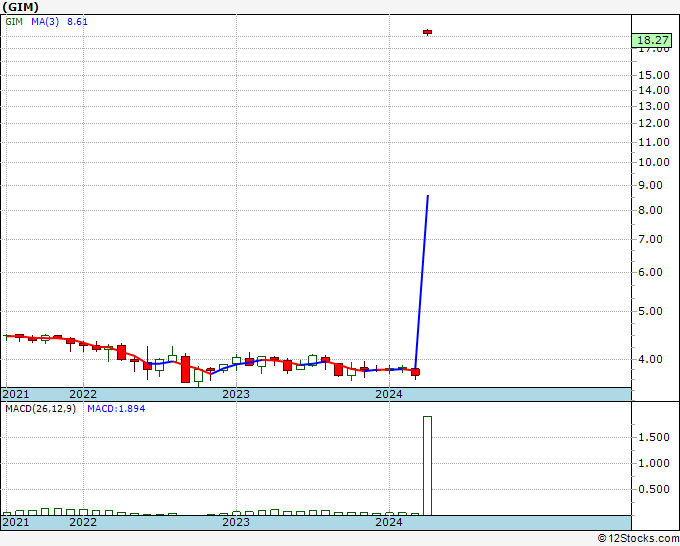Click the 5.00 price axis label
680x546 pixels.
[651, 311]
